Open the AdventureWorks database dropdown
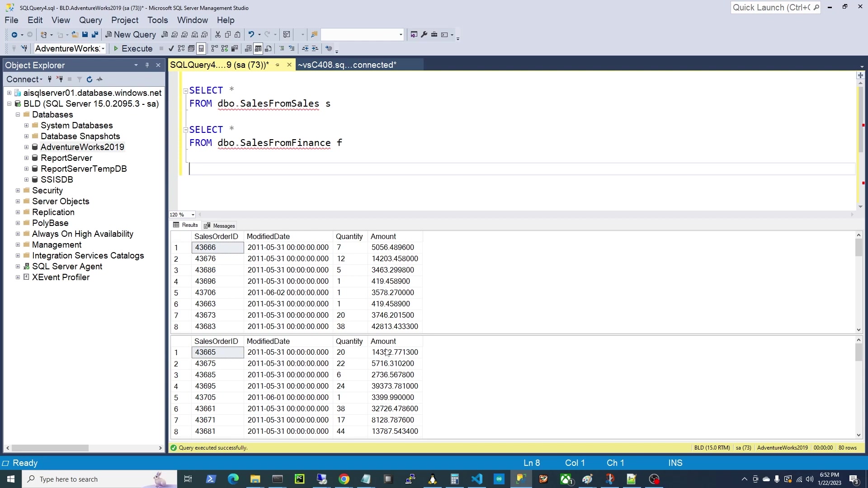This screenshot has height=488, width=868. 104,48
